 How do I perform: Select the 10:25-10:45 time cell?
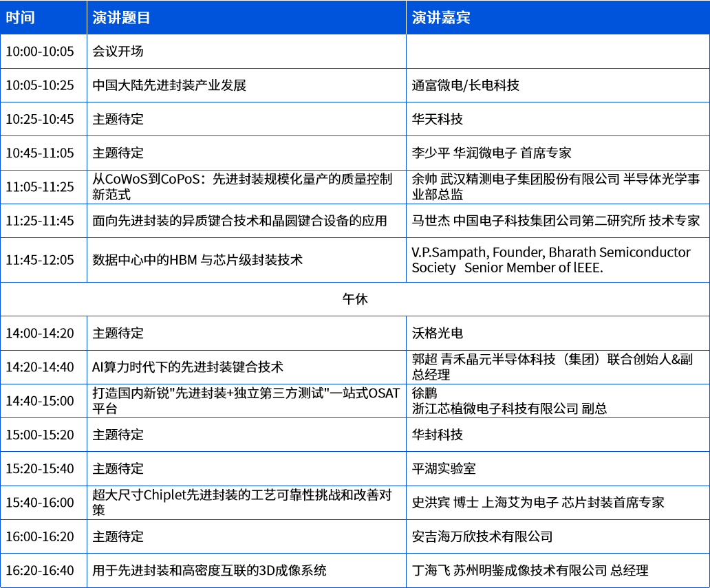tap(43, 119)
